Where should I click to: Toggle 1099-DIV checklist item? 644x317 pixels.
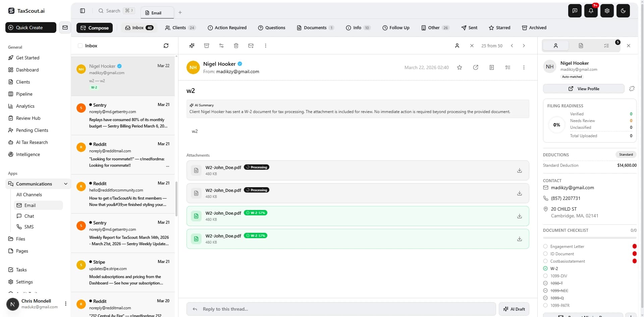pyautogui.click(x=545, y=276)
